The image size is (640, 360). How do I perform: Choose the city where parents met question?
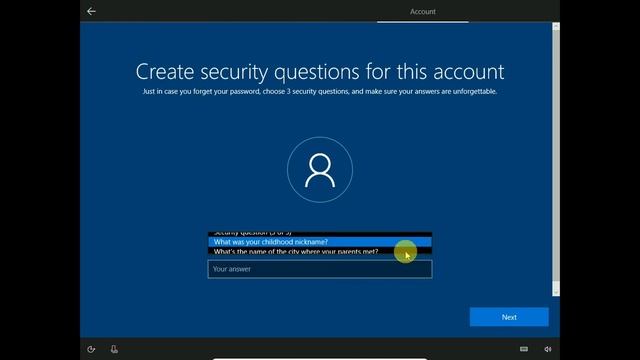pyautogui.click(x=320, y=251)
